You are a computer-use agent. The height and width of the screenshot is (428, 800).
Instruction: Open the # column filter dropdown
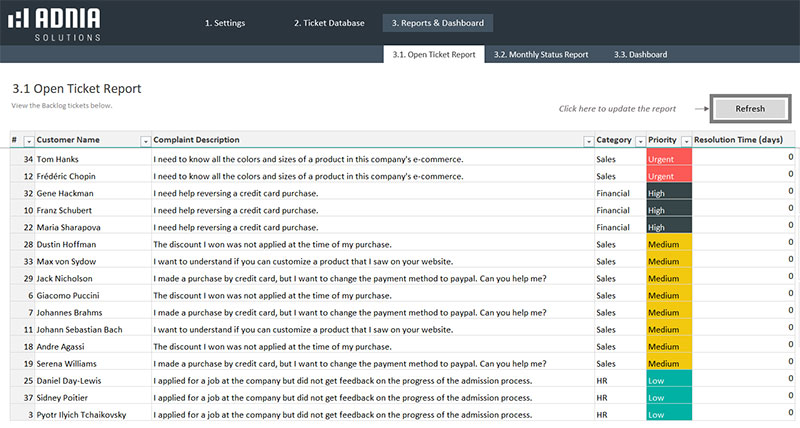(x=29, y=141)
